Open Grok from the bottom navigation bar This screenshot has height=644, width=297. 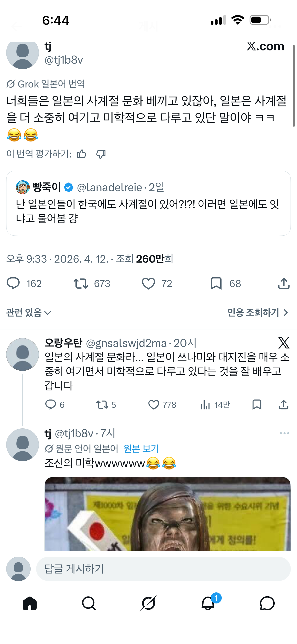(x=148, y=603)
